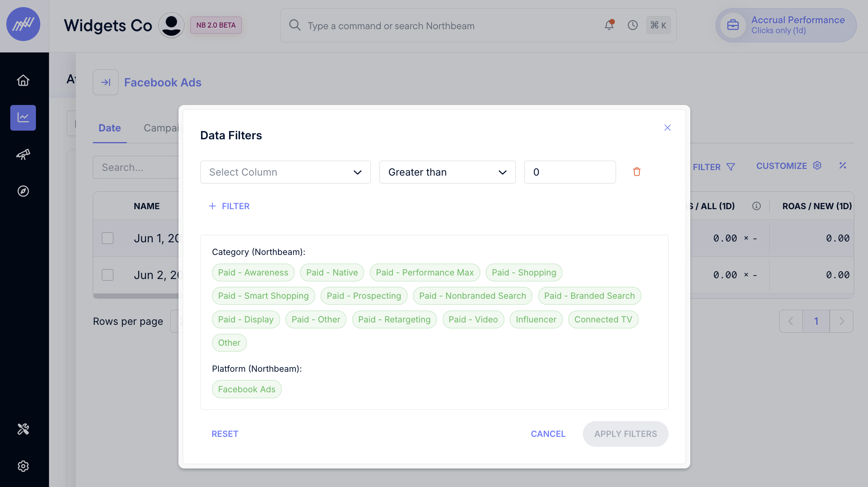Image resolution: width=868 pixels, height=487 pixels.
Task: Open the tools wrench sidebar icon
Action: pos(23,429)
